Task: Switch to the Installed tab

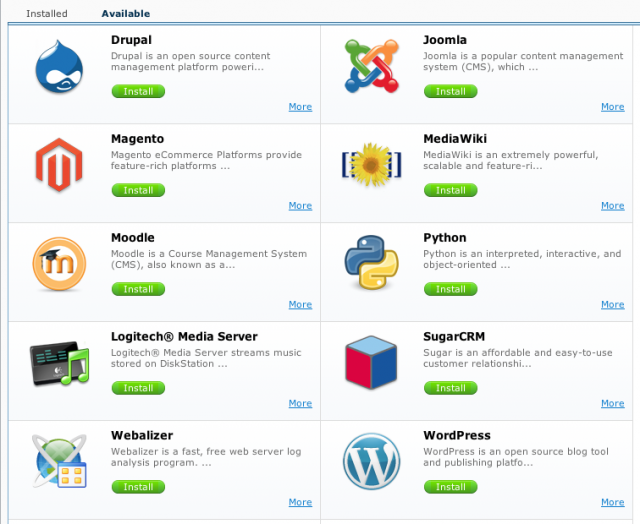Action: pos(47,13)
